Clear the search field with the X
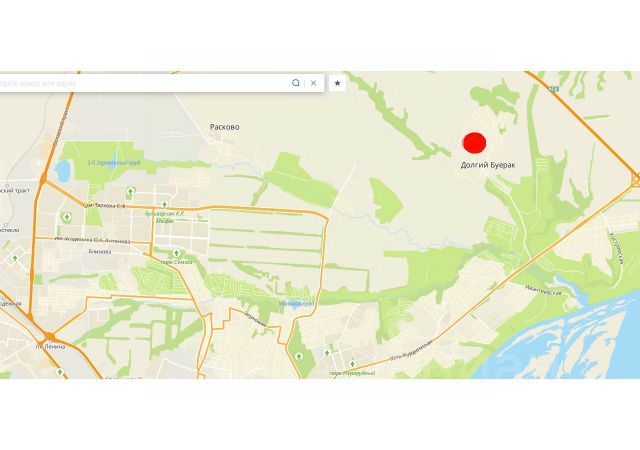Screen dimensions: 640x450 coord(313,83)
